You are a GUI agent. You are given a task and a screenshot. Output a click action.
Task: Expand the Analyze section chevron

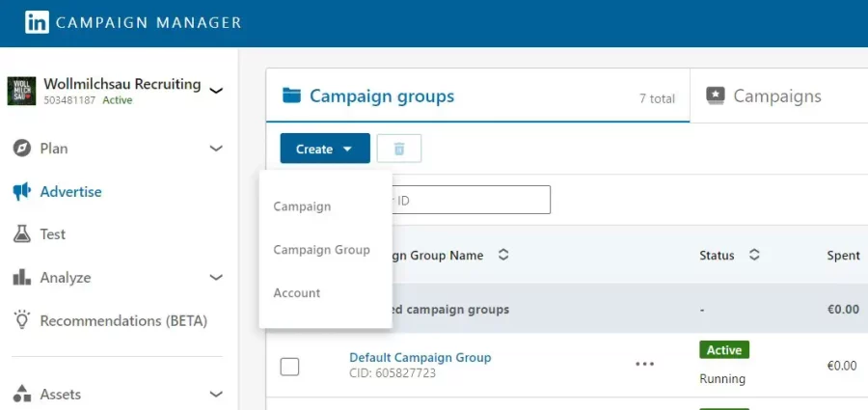pyautogui.click(x=216, y=277)
